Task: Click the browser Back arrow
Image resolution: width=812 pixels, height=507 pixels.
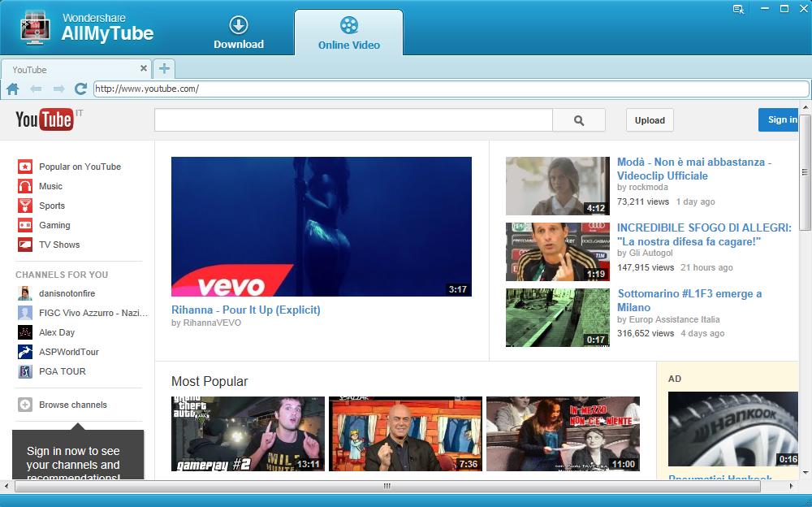Action: tap(36, 89)
